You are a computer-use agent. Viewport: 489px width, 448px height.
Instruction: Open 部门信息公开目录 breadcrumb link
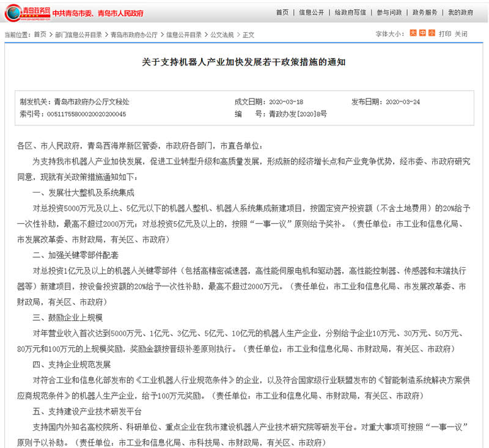point(78,35)
